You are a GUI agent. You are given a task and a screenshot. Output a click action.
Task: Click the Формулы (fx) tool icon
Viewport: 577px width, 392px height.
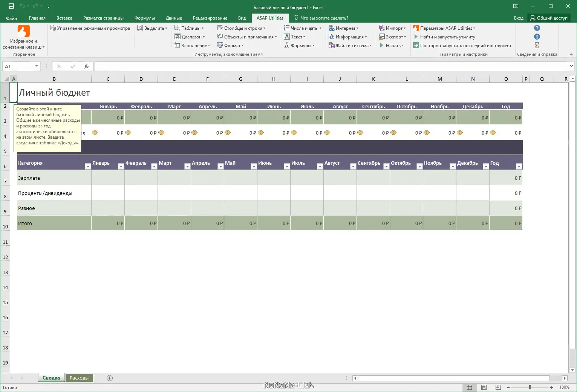coord(287,45)
